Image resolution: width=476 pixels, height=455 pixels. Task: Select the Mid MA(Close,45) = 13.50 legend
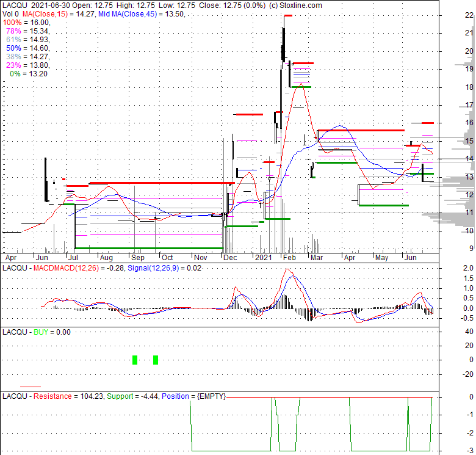[x=142, y=14]
